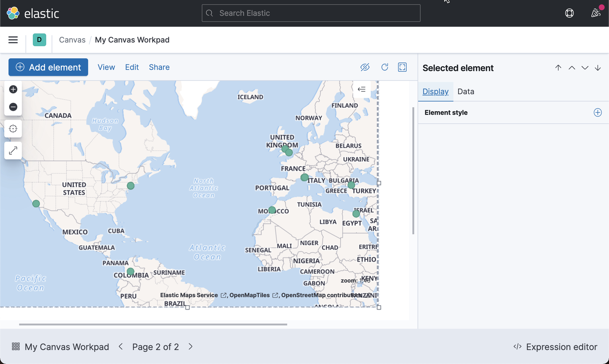
Task: Enter fullscreen presentation mode
Action: (402, 67)
